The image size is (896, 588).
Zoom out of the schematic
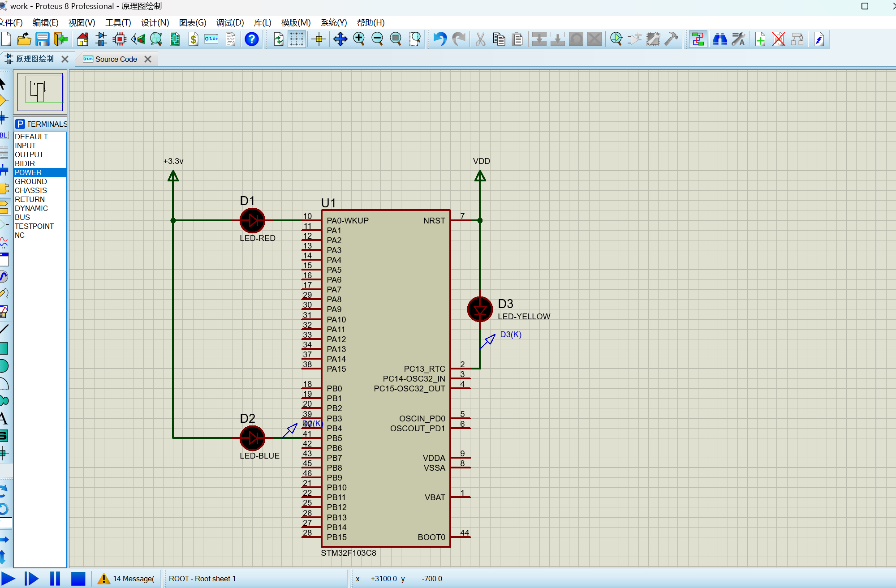[x=378, y=39]
